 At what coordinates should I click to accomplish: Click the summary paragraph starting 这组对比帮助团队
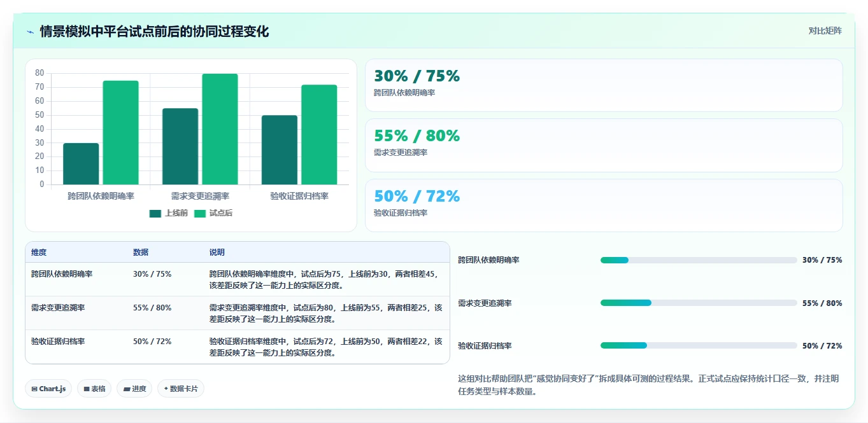649,385
